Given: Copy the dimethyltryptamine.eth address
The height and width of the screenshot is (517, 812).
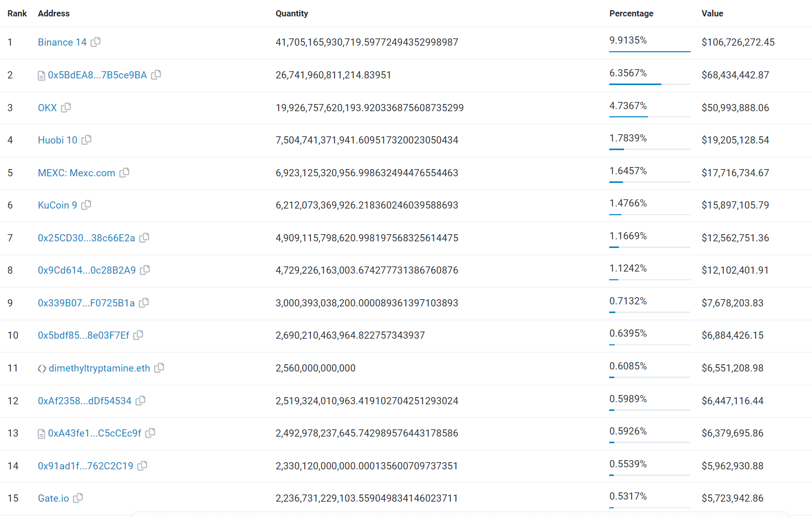Looking at the screenshot, I should coord(159,368).
